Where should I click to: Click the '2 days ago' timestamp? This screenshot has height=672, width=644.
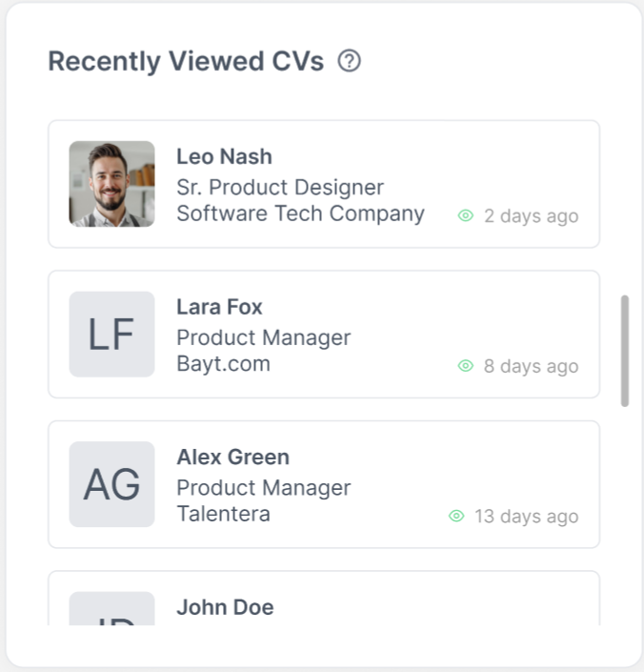[x=531, y=216]
